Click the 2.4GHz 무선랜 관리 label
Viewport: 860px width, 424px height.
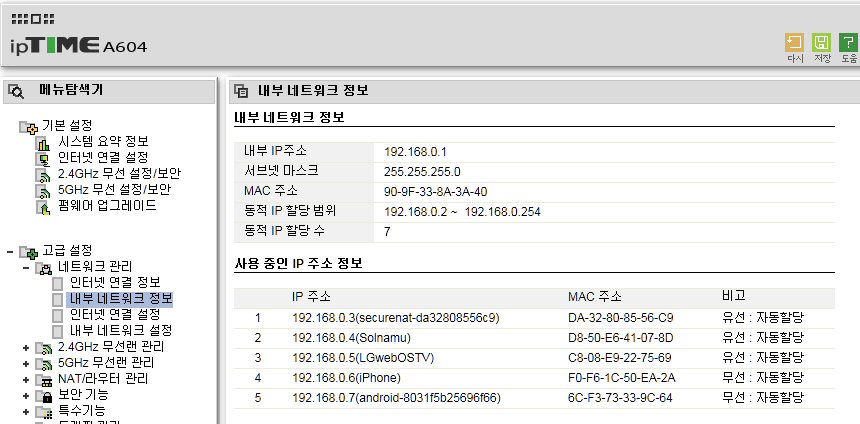111,347
